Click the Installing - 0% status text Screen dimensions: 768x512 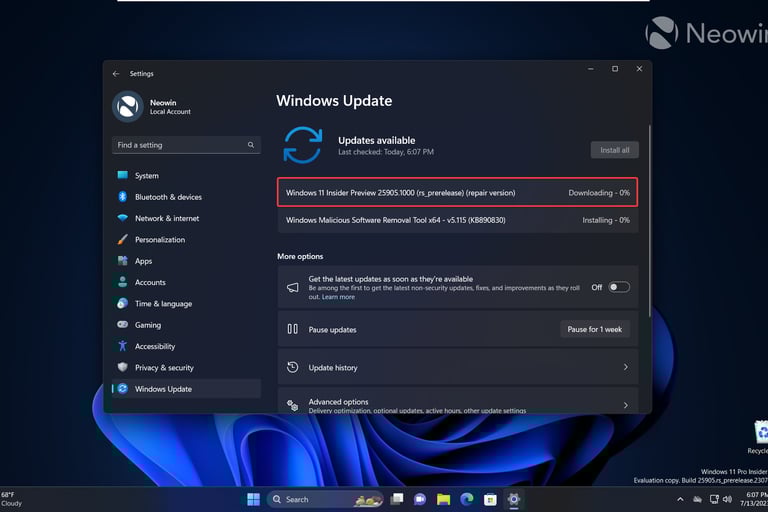[606, 220]
